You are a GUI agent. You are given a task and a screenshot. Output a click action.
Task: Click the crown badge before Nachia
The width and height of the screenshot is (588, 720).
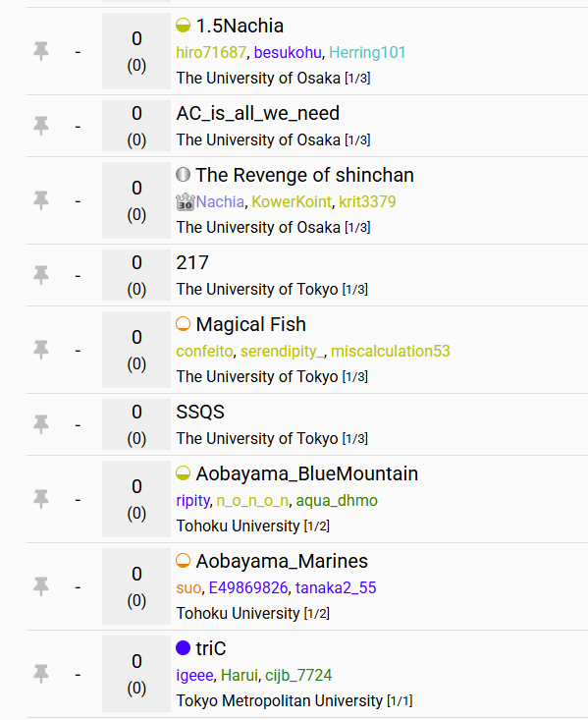(186, 202)
